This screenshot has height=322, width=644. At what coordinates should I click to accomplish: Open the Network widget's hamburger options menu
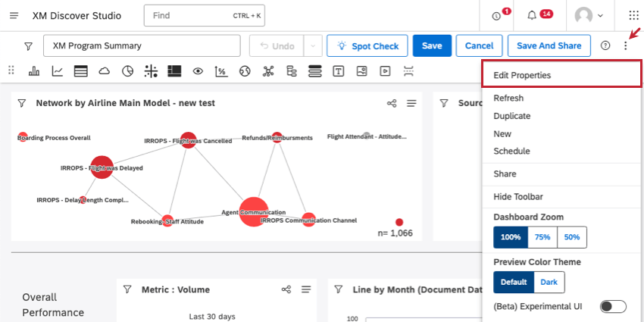tap(411, 103)
